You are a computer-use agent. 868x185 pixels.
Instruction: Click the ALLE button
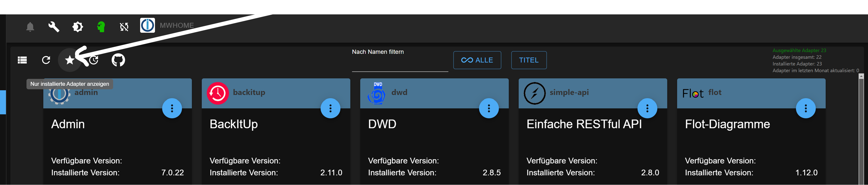point(477,60)
